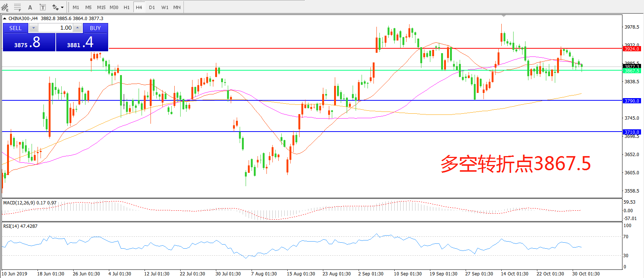
Task: Decrease lot volume with down arrow
Action: pyautogui.click(x=33, y=28)
